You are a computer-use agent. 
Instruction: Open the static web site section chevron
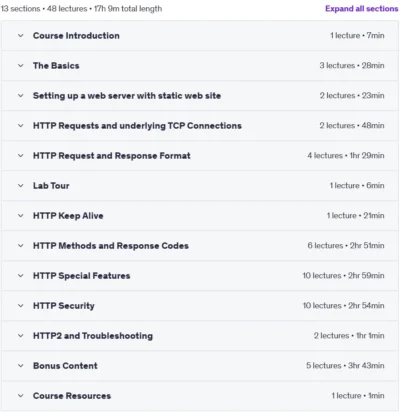(21, 95)
